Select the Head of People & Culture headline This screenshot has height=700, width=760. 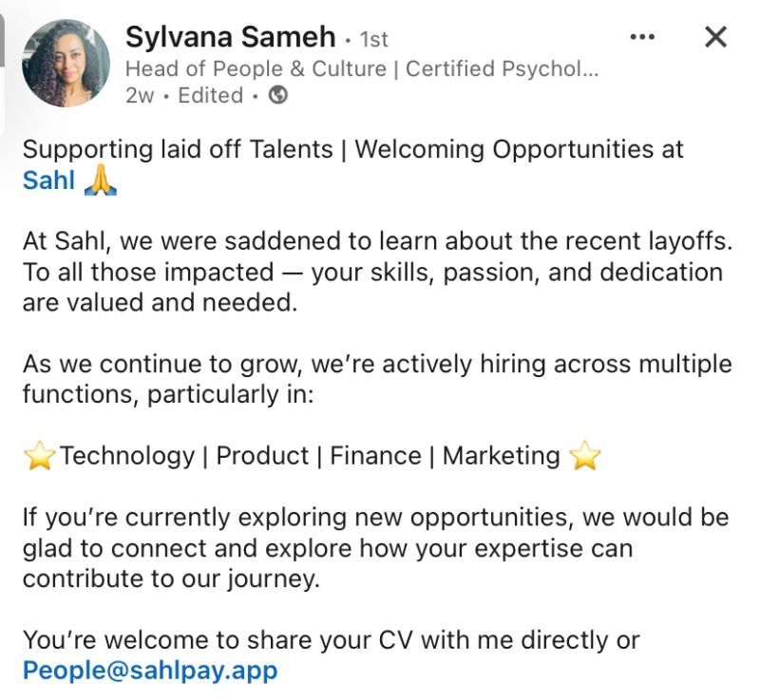[x=362, y=68]
